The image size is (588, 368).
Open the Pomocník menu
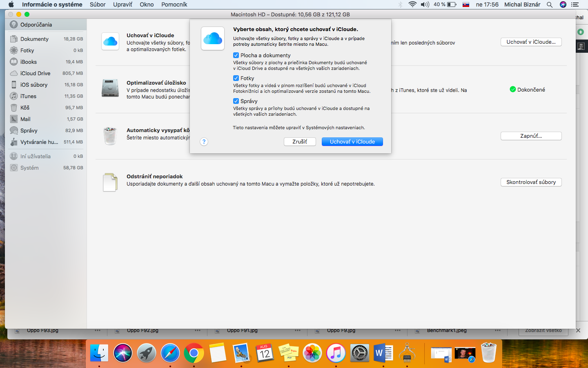coord(174,4)
